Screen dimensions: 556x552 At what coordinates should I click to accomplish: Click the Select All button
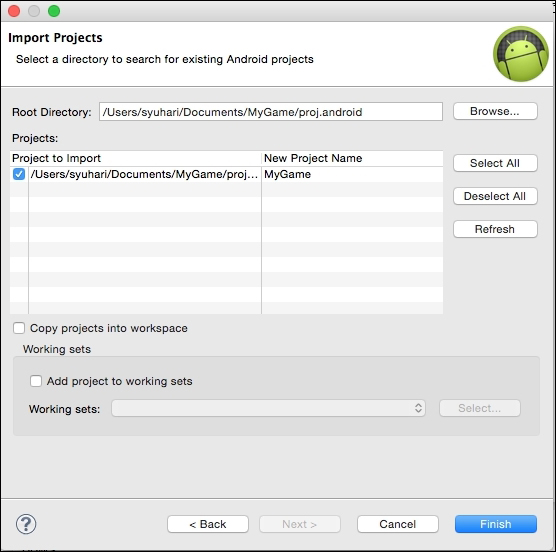pyautogui.click(x=495, y=163)
